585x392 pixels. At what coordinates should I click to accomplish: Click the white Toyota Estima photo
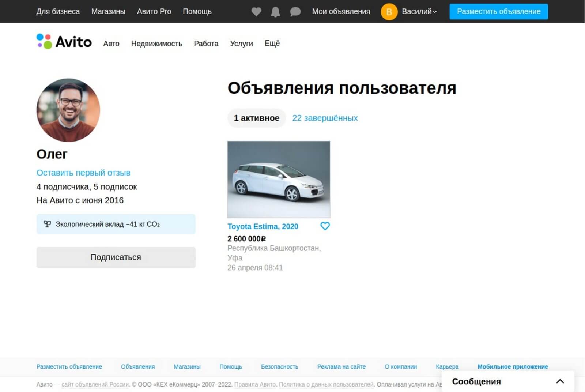pos(279,179)
